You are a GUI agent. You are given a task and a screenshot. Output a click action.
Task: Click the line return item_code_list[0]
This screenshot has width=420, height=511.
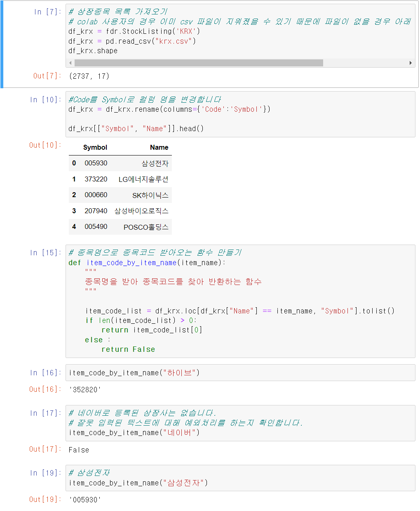pos(152,330)
